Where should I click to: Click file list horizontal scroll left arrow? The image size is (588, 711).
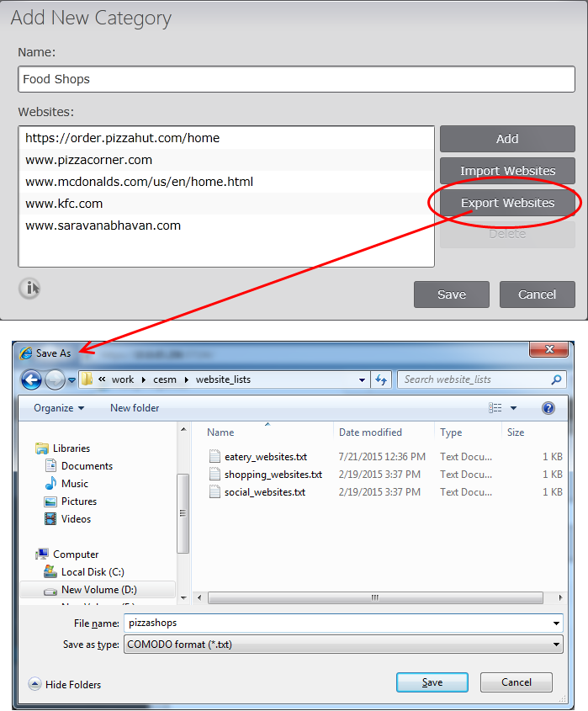coord(199,597)
